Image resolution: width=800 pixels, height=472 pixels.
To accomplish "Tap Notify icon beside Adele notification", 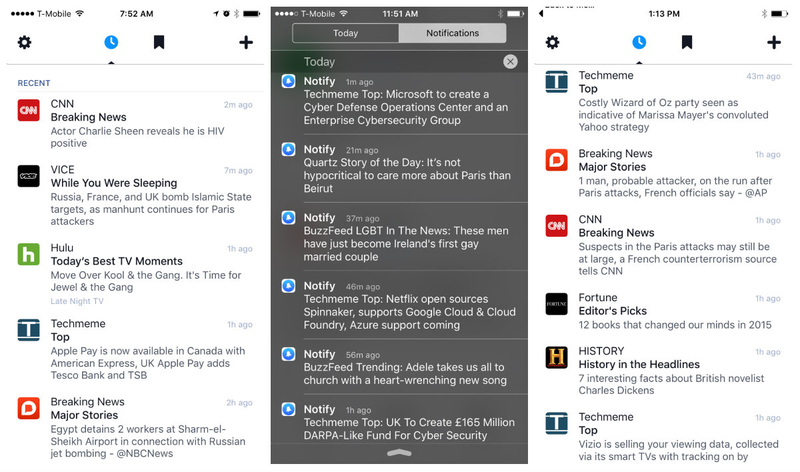I will [288, 354].
